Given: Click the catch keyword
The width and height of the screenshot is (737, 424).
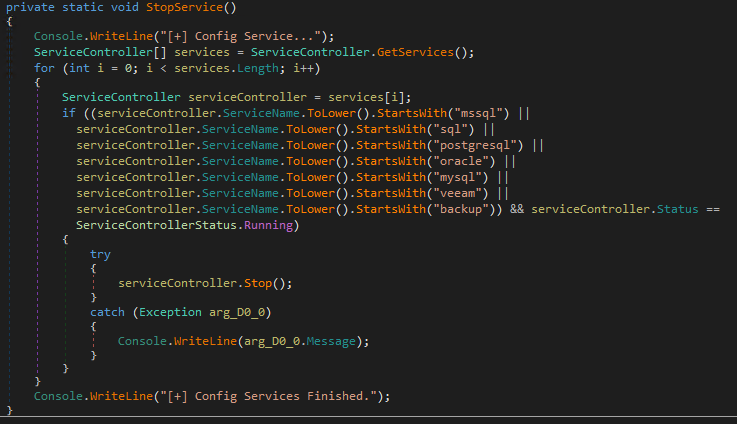Looking at the screenshot, I should click(x=107, y=313).
